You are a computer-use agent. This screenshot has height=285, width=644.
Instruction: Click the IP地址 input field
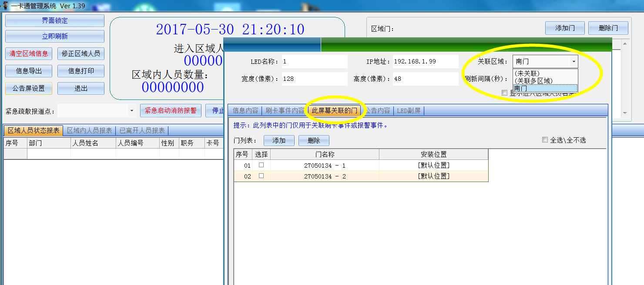pos(425,62)
